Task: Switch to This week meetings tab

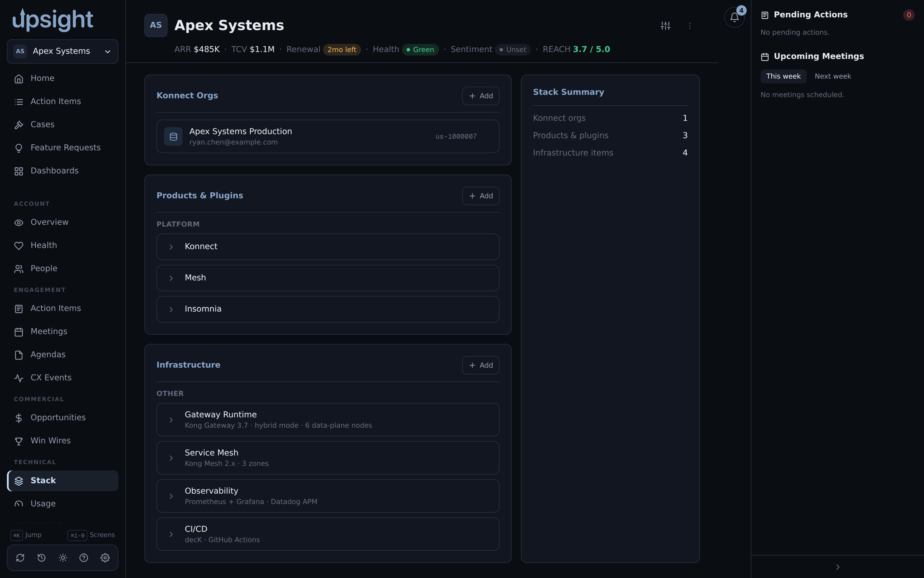Action: [x=783, y=76]
